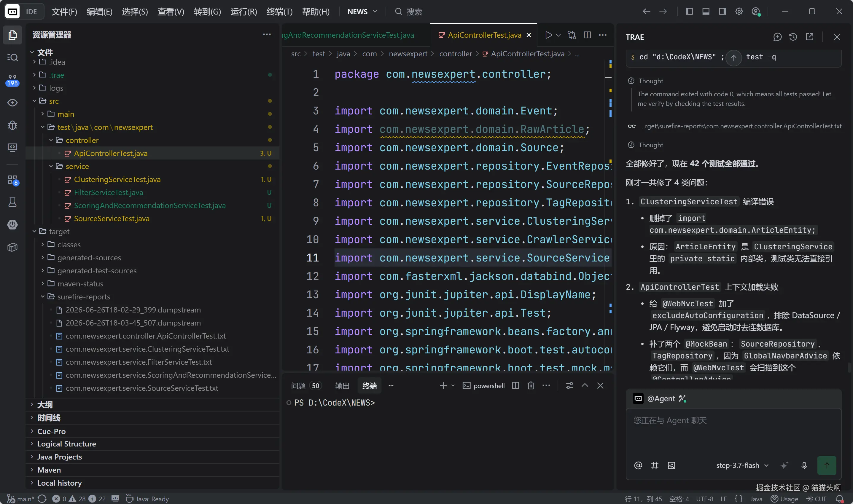Open the NEWS project dropdown
Screen dimensions: 853x504
[362, 12]
